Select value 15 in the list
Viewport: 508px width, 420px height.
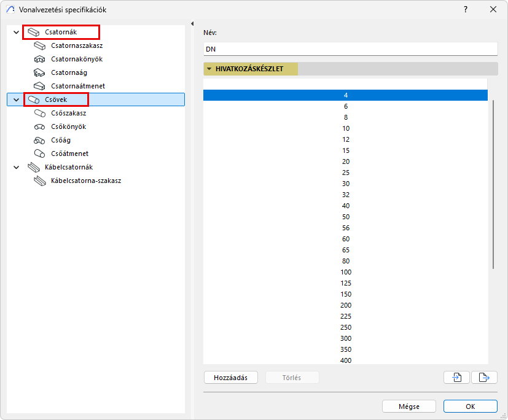(345, 150)
